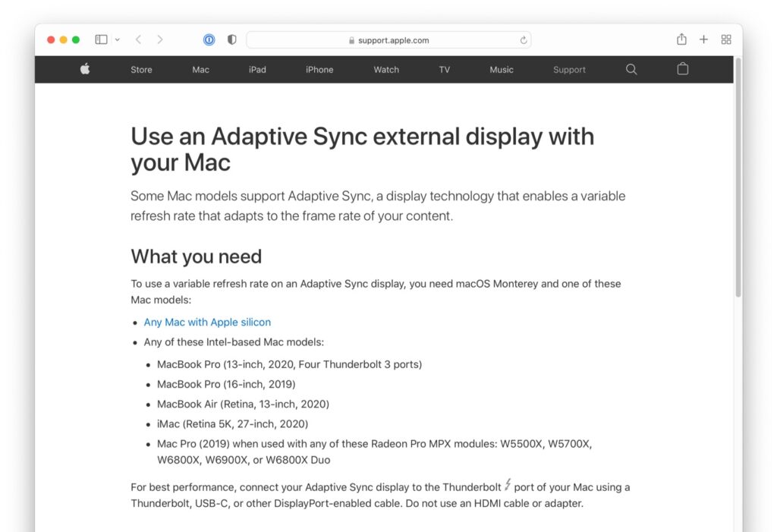Go back with the back arrow
Viewport: 777px width, 532px height.
(x=138, y=39)
